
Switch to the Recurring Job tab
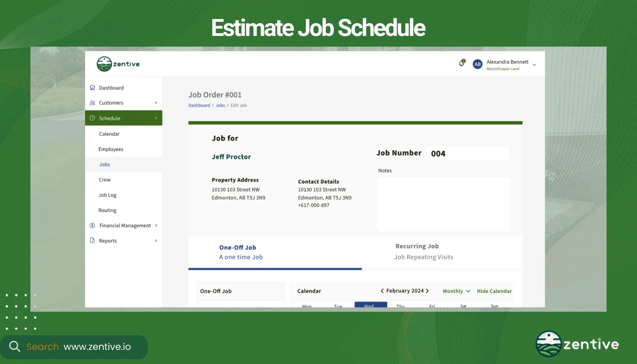417,251
